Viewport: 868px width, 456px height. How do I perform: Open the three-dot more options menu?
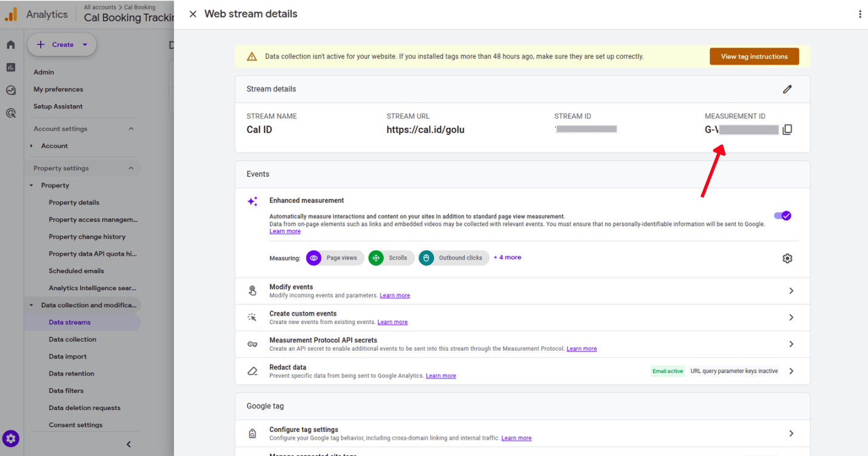pos(860,14)
